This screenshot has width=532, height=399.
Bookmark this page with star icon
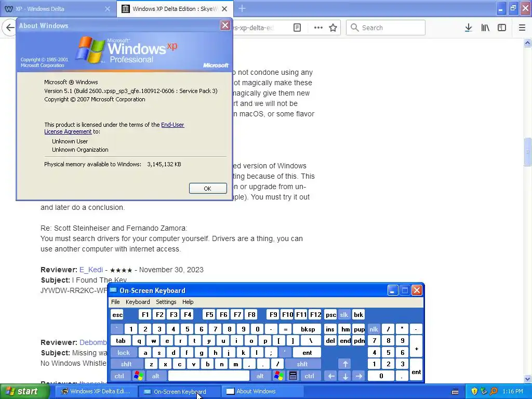pos(333,28)
